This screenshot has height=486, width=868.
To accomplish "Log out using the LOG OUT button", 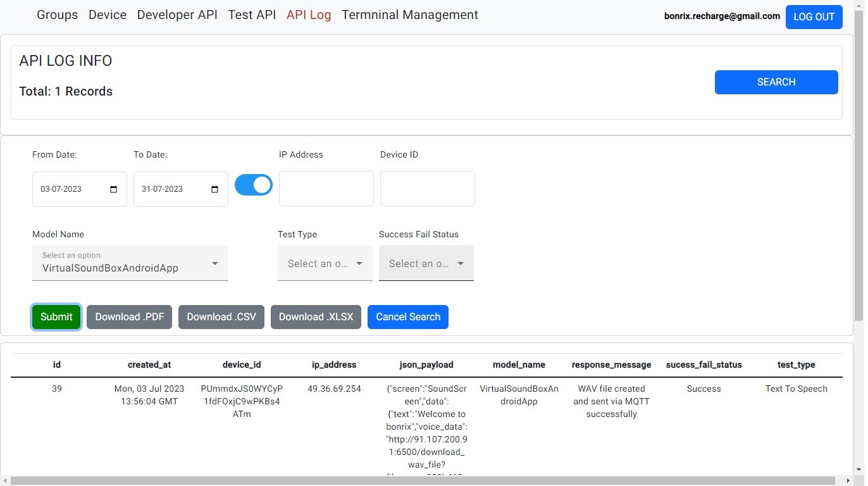I will tap(814, 17).
